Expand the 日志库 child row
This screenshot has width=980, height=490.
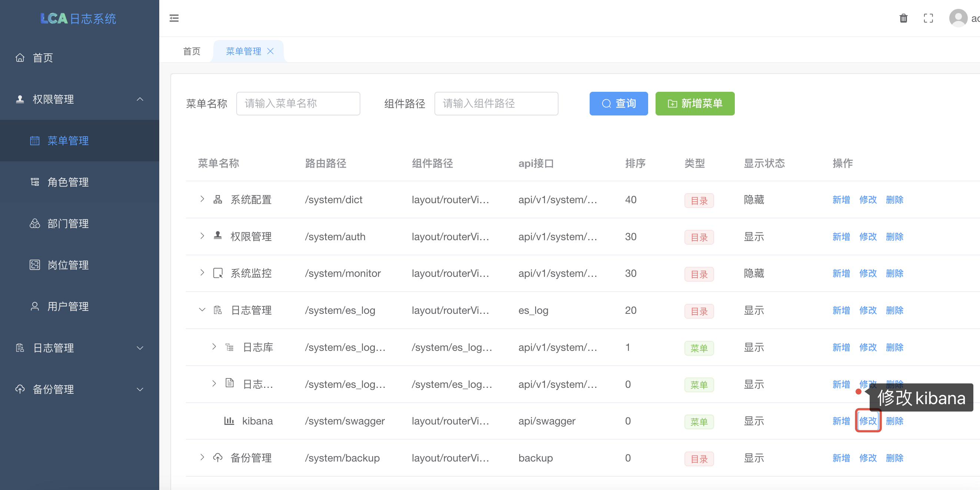214,347
